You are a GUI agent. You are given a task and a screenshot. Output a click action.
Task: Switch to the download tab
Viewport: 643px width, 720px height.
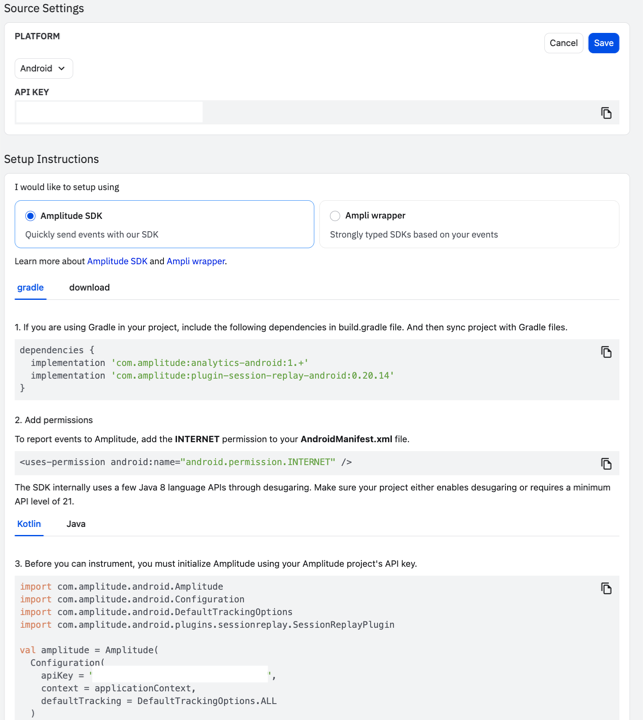pos(90,287)
